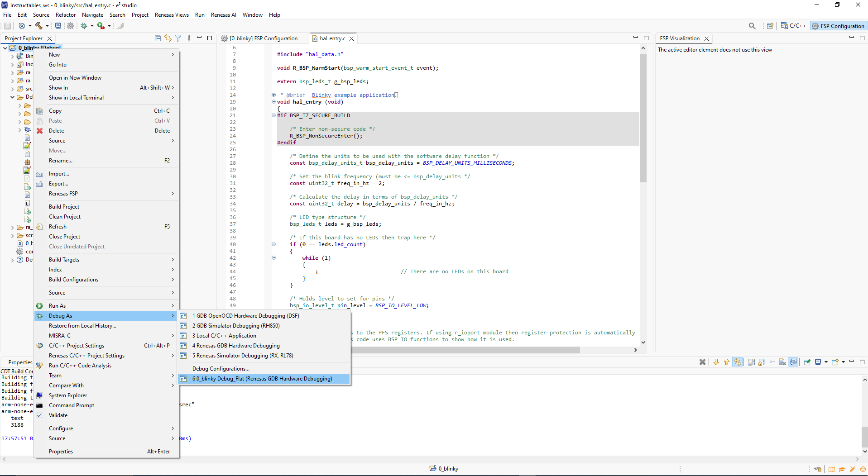Select 4 Renesas GDB Hardware Debugging entry
868x476 pixels.
click(x=235, y=346)
